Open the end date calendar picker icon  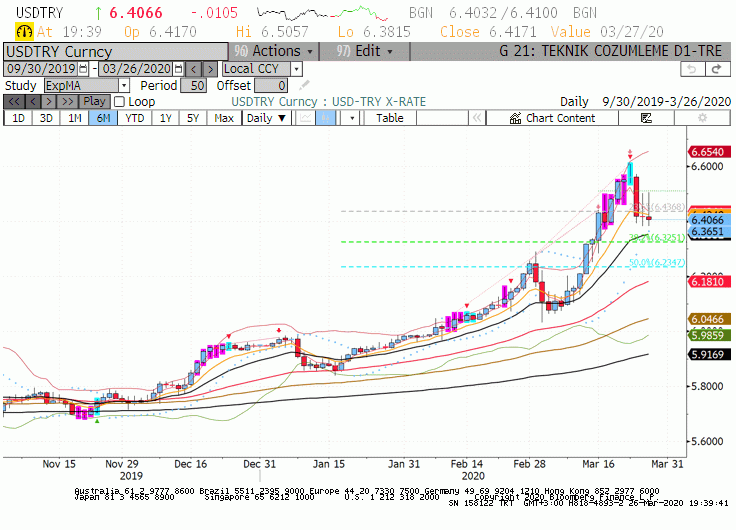pyautogui.click(x=178, y=69)
